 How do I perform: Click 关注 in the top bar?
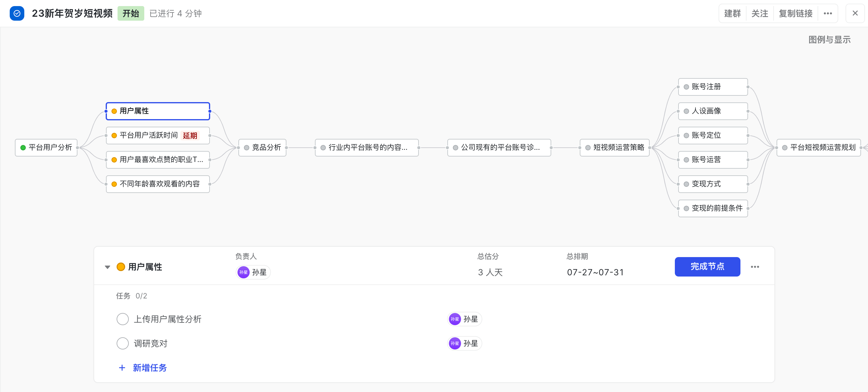click(760, 13)
